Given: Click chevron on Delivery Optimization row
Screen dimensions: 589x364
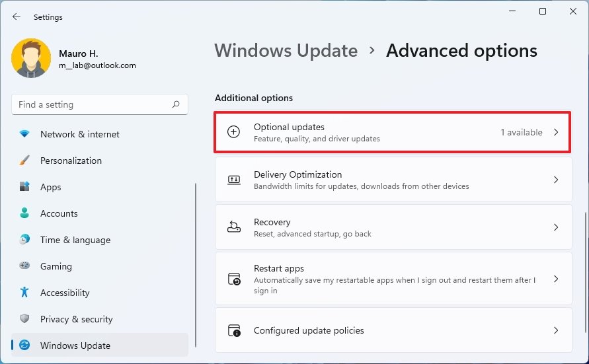Looking at the screenshot, I should [x=556, y=180].
